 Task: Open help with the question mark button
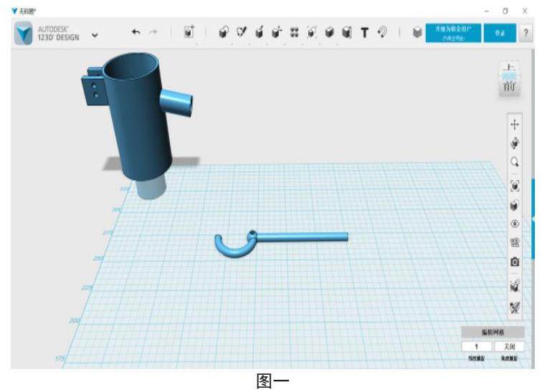point(527,33)
